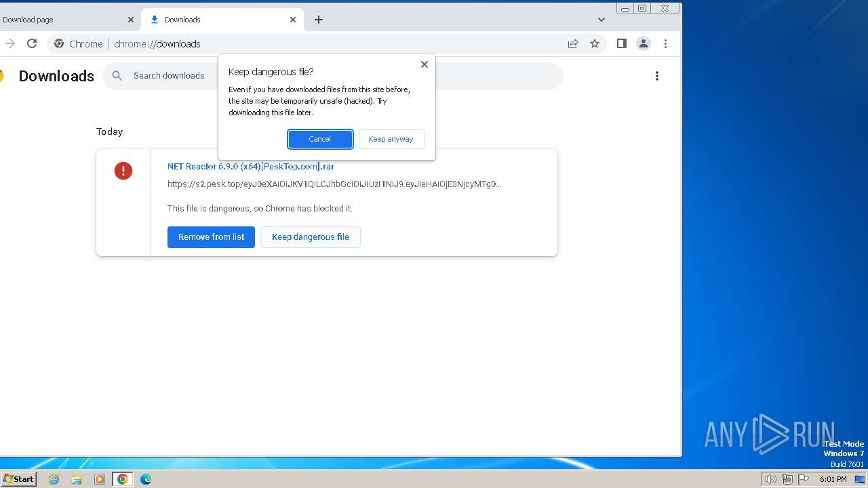Click the 6:01 PM system clock
Image resolution: width=868 pixels, height=488 pixels.
tap(833, 479)
